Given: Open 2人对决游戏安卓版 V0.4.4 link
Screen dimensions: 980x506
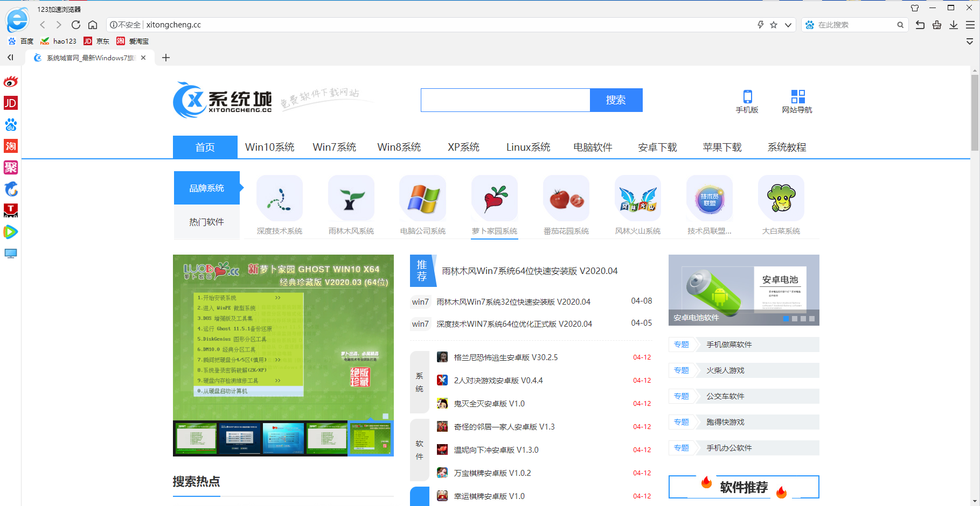Looking at the screenshot, I should pos(498,381).
